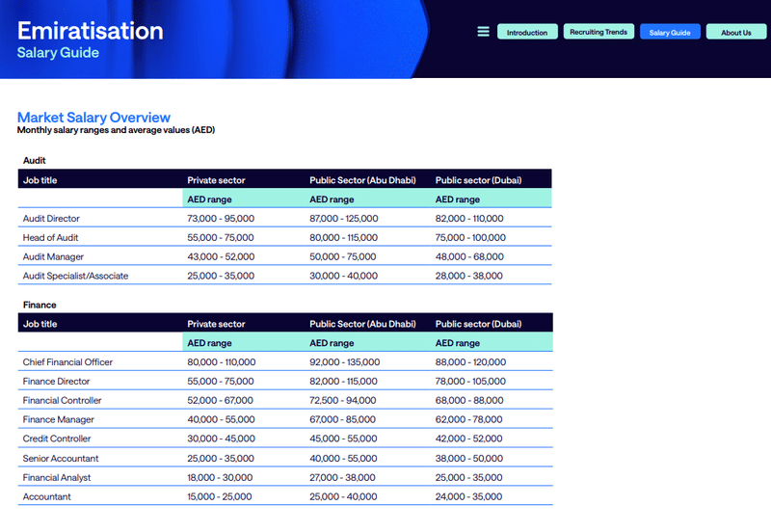Select the Credit Controller row label
771x532 pixels.
pos(57,439)
